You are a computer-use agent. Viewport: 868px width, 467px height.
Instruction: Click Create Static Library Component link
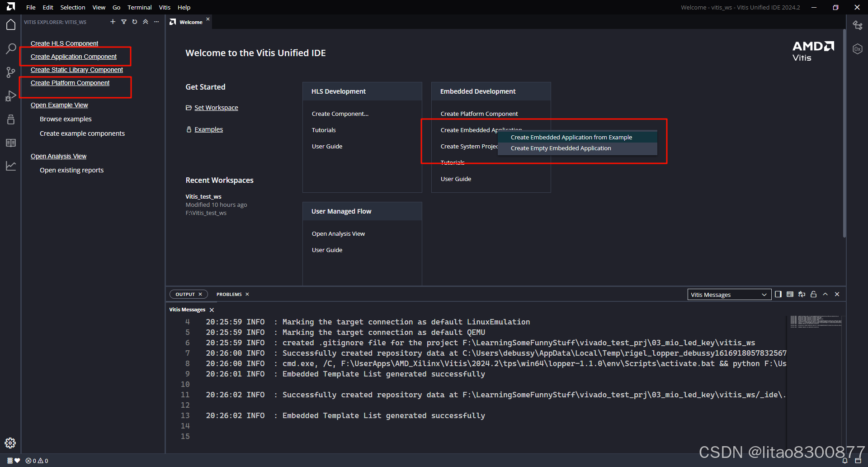77,70
